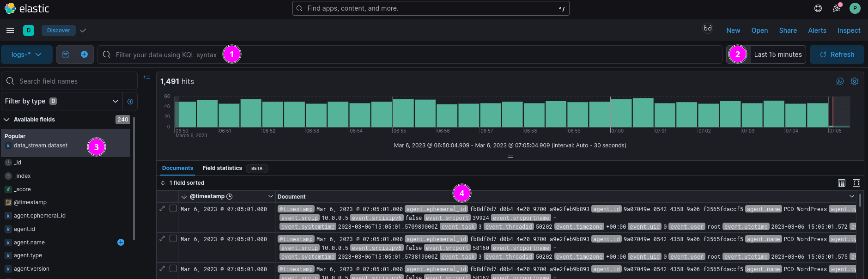Viewport: 868px width, 279px height.
Task: Toggle full screen for documents table
Action: (856, 183)
